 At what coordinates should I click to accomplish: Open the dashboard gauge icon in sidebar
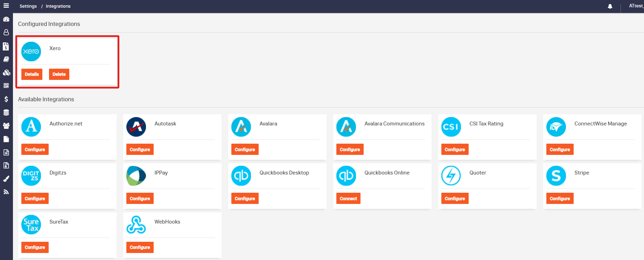click(x=6, y=19)
